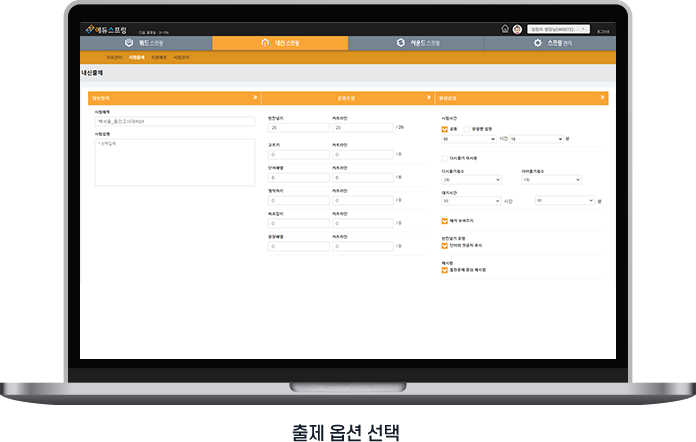Screen dimensions: 696x442
Task: Click the 단어배열 커트라인 field showing 6
Action: coord(363,178)
